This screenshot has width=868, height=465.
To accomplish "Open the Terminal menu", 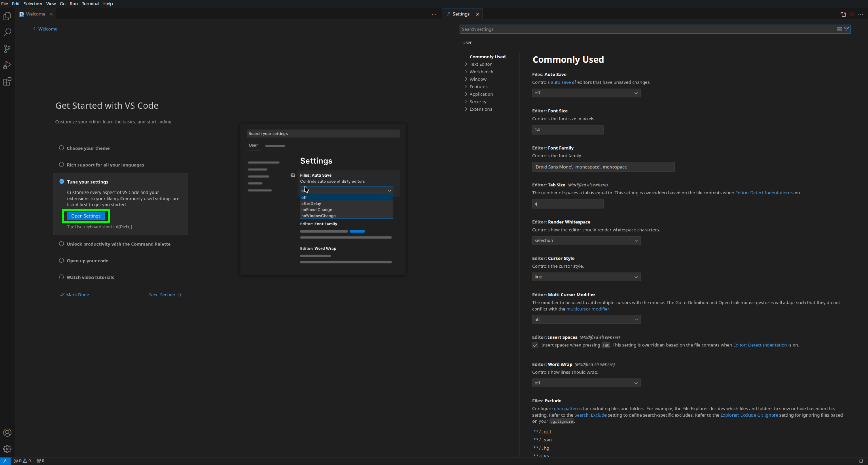I will coord(90,4).
